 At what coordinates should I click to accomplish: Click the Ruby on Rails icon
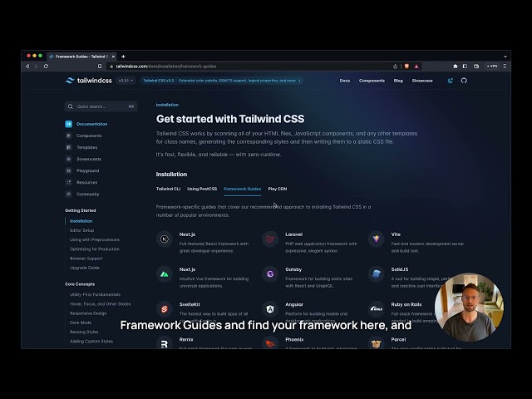[x=376, y=309]
